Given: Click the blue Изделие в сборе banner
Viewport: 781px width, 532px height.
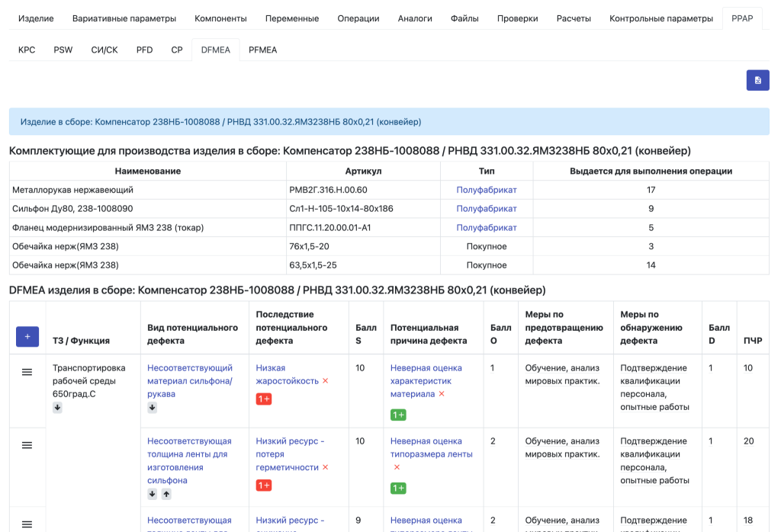Looking at the screenshot, I should pyautogui.click(x=389, y=122).
